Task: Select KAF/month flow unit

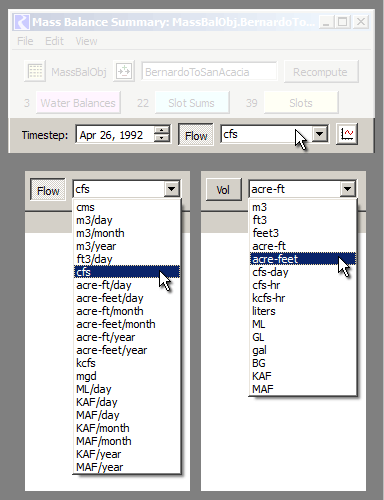Action: coord(127,428)
